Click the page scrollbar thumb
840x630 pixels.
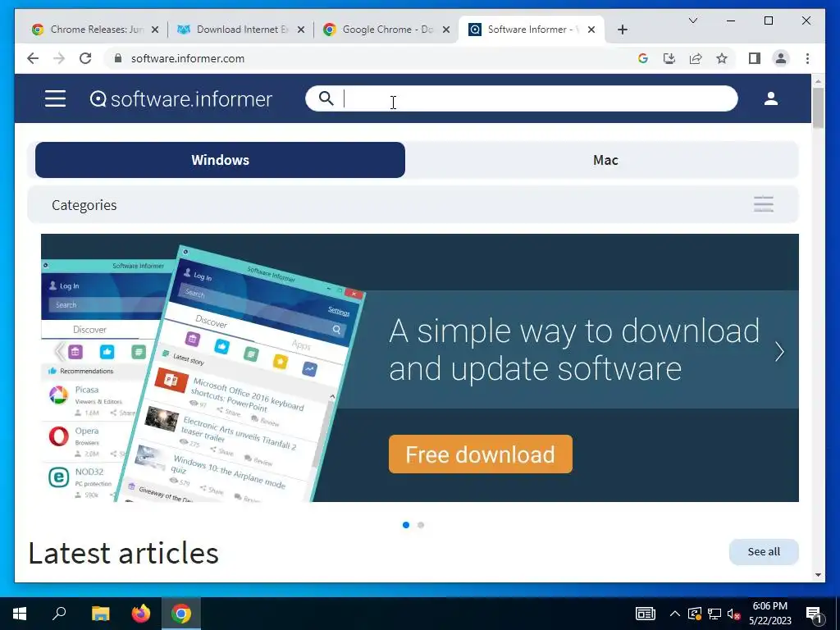pyautogui.click(x=818, y=107)
